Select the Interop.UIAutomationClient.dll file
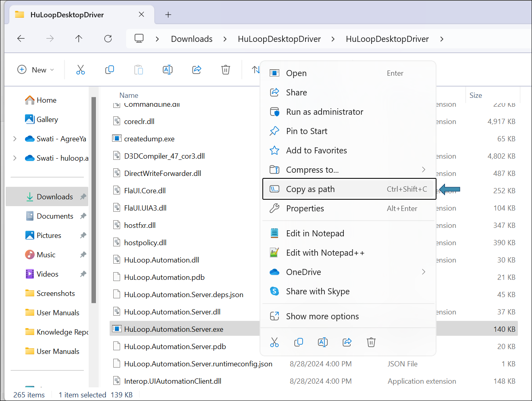 point(172,381)
